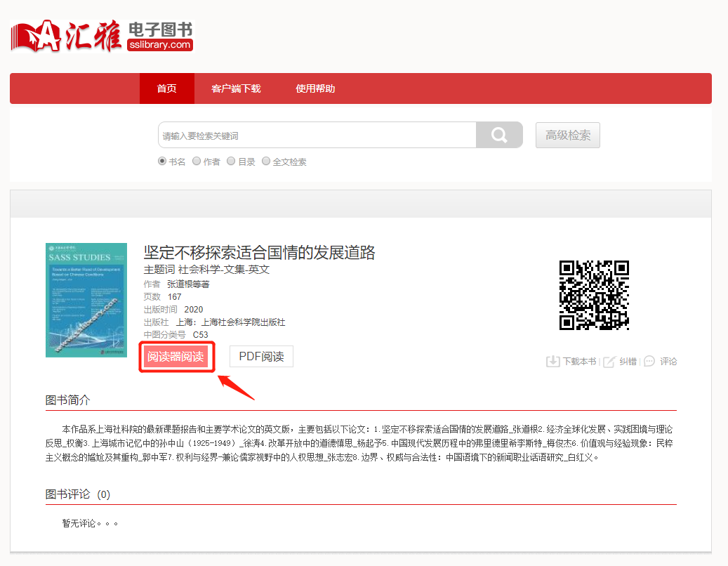The height and width of the screenshot is (566, 728).
Task: Enable the 全文检索 search option
Action: click(266, 162)
